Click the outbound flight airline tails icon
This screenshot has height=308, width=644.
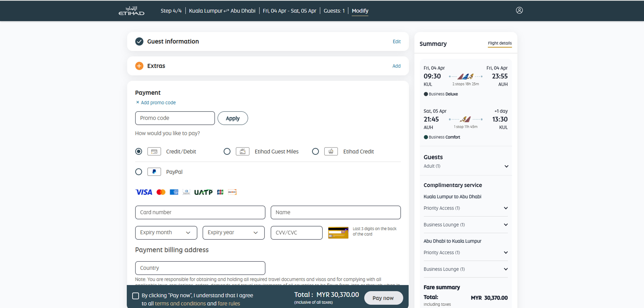pyautogui.click(x=466, y=76)
